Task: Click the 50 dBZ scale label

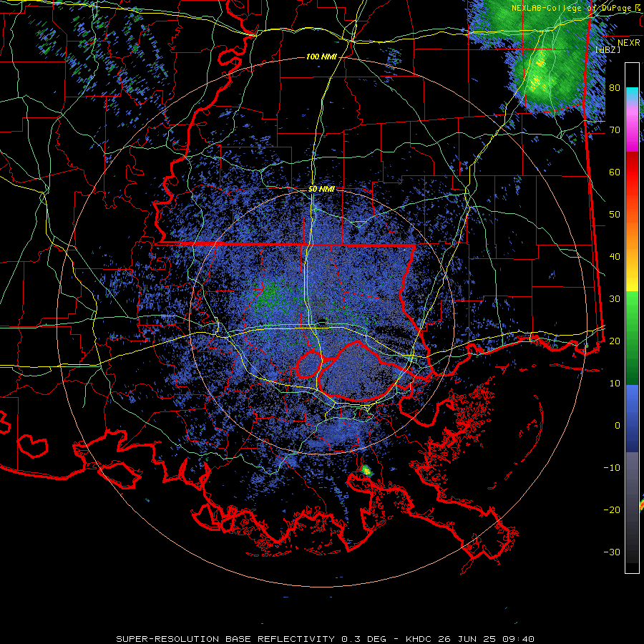Action: [x=615, y=215]
